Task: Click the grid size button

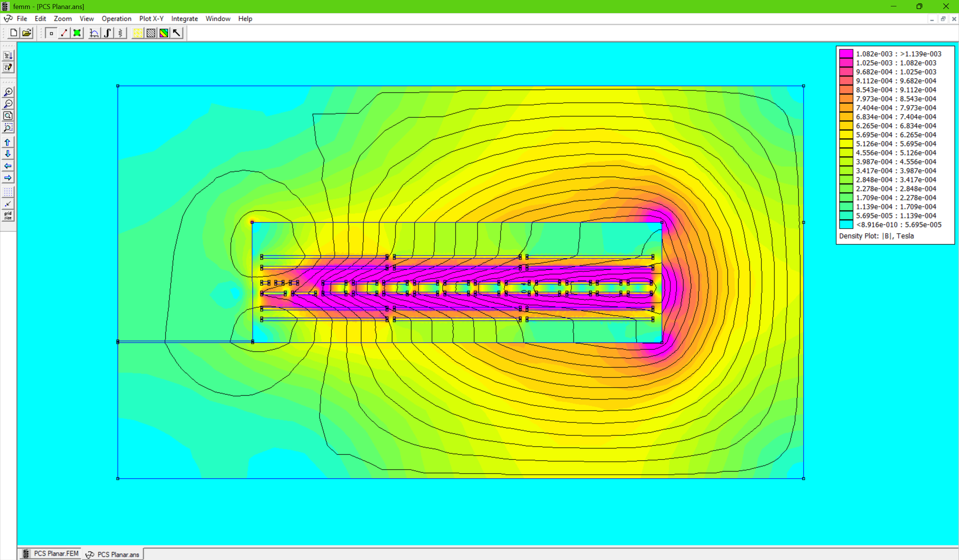Action: [x=7, y=216]
